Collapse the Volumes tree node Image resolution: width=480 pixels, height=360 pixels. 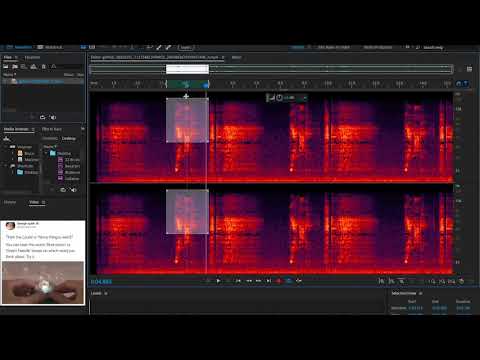coord(5,147)
